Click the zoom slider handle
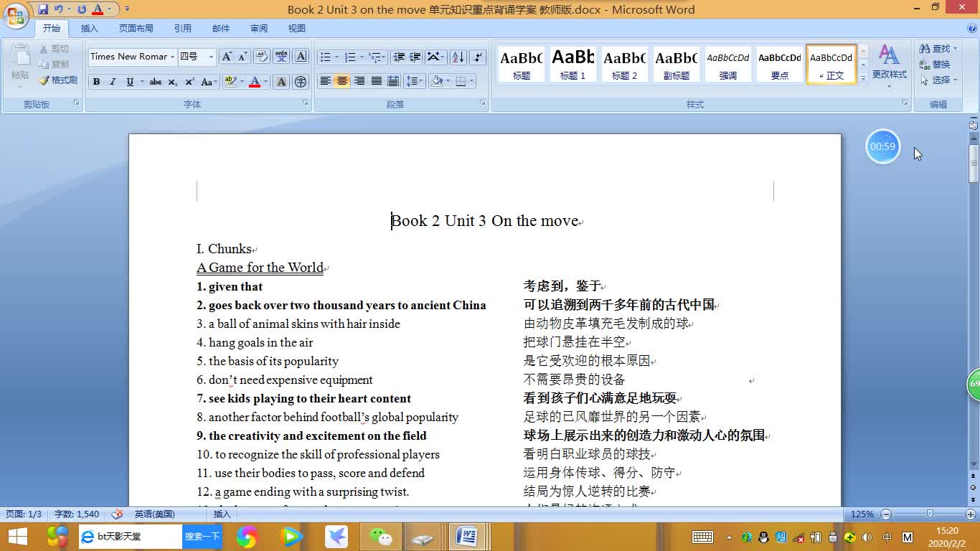Viewport: 980px width, 551px height. 930,514
